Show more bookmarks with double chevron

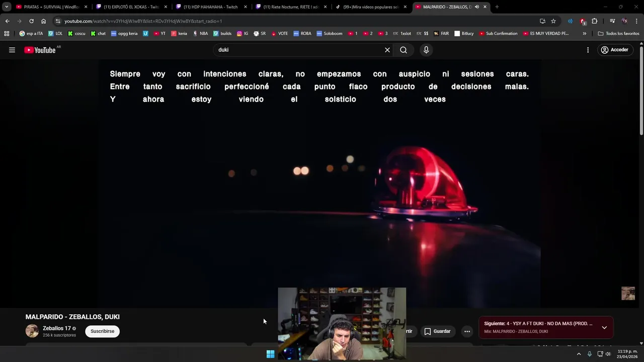click(x=584, y=34)
